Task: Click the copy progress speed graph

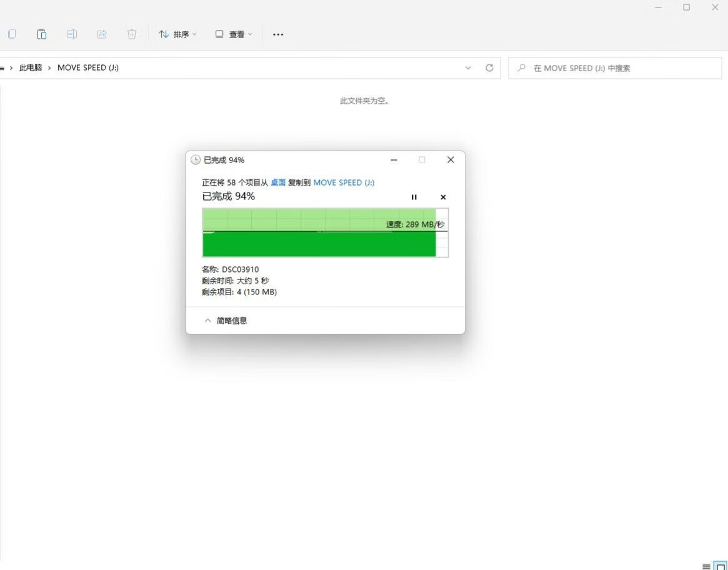Action: click(325, 232)
